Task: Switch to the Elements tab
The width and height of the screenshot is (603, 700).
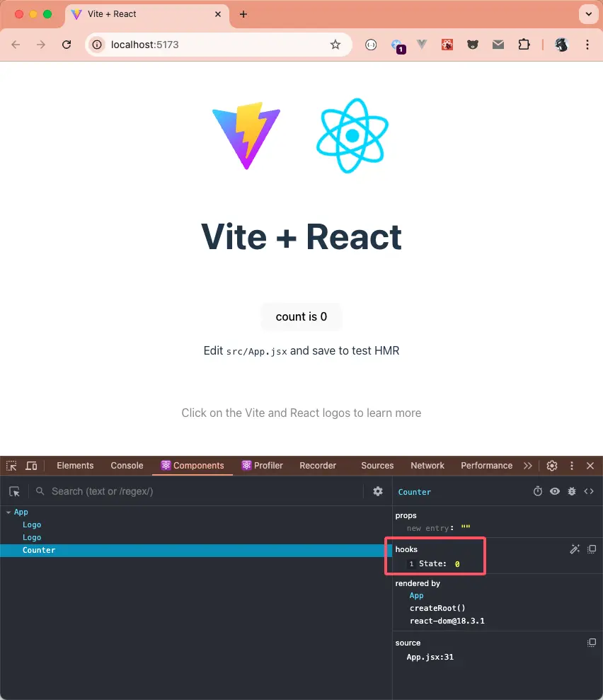Action: [x=75, y=466]
